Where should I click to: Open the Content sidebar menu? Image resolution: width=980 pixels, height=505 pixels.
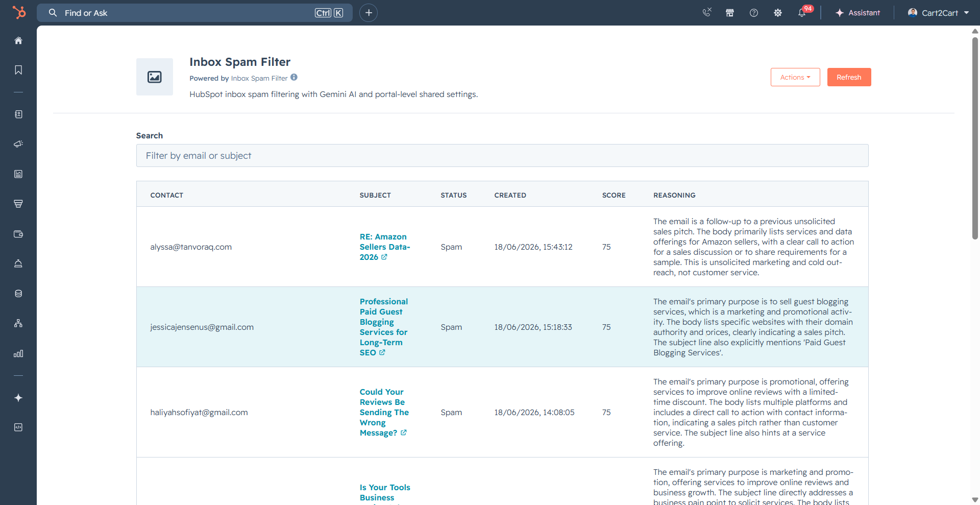(18, 174)
